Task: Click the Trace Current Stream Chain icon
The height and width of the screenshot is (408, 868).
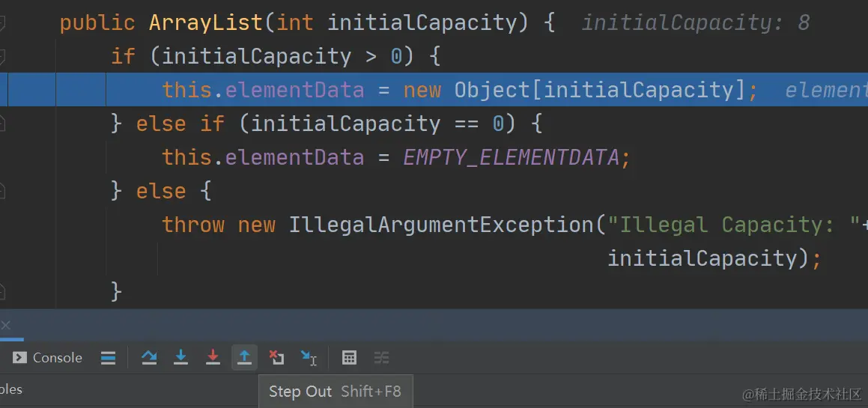Action: (x=381, y=358)
